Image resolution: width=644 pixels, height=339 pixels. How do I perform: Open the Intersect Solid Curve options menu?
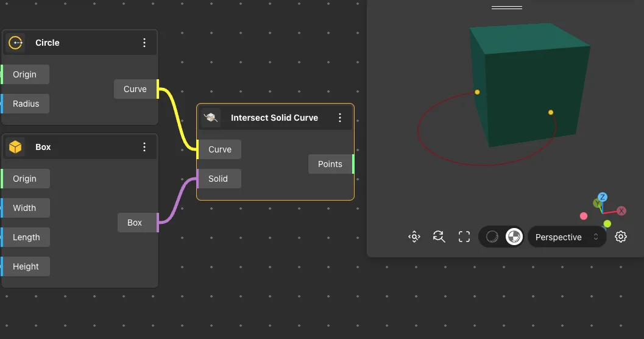[340, 118]
